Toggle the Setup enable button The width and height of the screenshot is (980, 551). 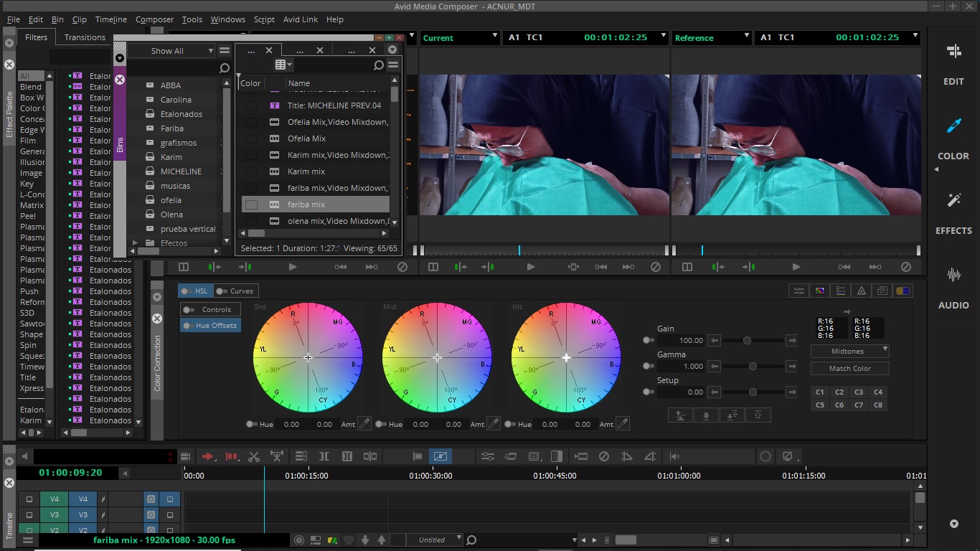coord(648,392)
